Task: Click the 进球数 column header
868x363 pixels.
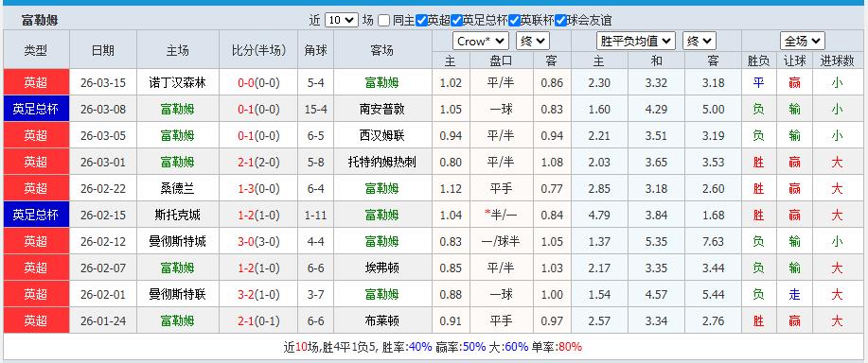Action: [837, 60]
